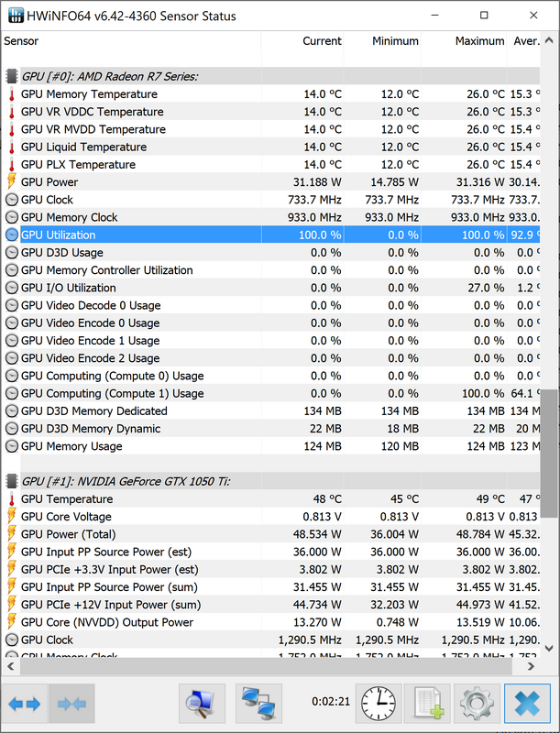560x733 pixels.
Task: Click the vertical scrollbar up arrow
Action: tap(549, 40)
